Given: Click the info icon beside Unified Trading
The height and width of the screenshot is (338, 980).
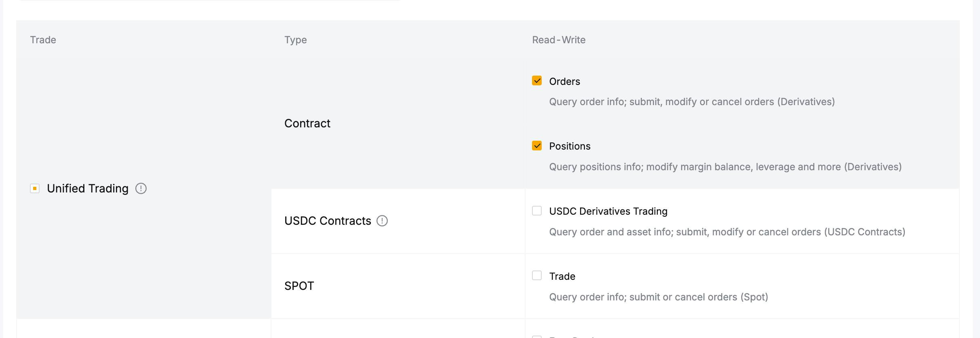Looking at the screenshot, I should (141, 188).
